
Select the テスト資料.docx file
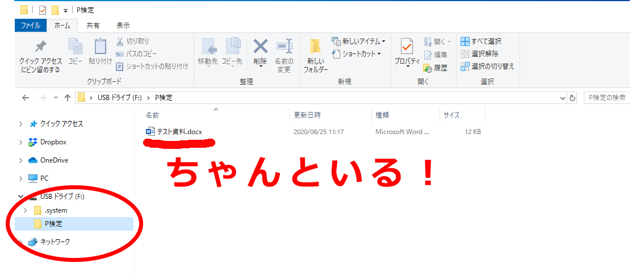coord(179,132)
